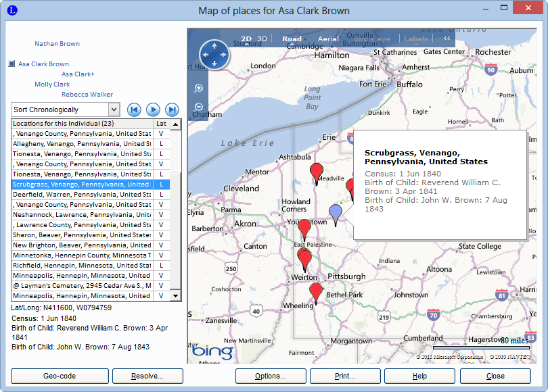Click list scrollbar up arrow
Image resolution: width=548 pixels, height=392 pixels.
click(x=175, y=124)
